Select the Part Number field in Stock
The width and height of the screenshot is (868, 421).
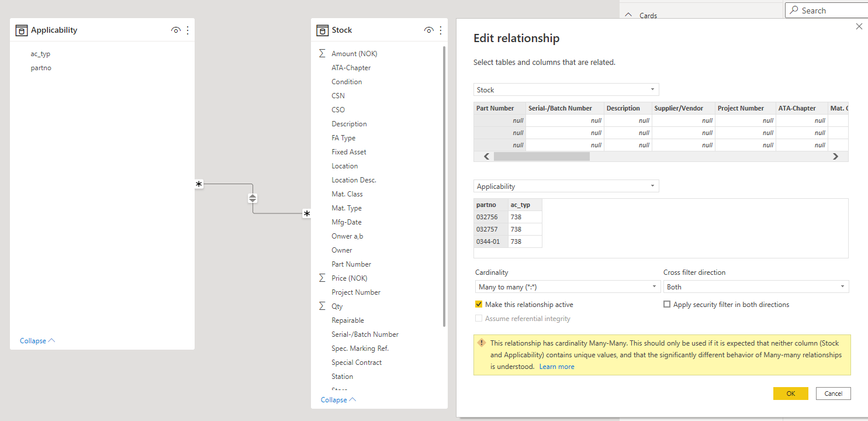tap(351, 264)
